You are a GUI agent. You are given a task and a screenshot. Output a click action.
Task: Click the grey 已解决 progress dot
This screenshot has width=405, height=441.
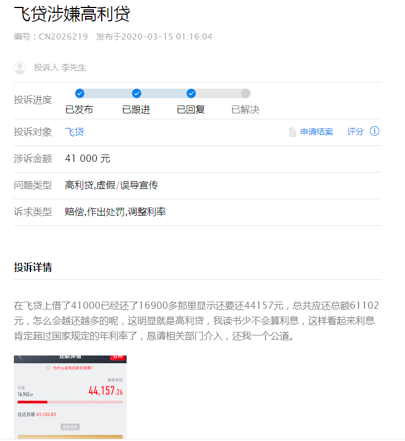pyautogui.click(x=246, y=93)
